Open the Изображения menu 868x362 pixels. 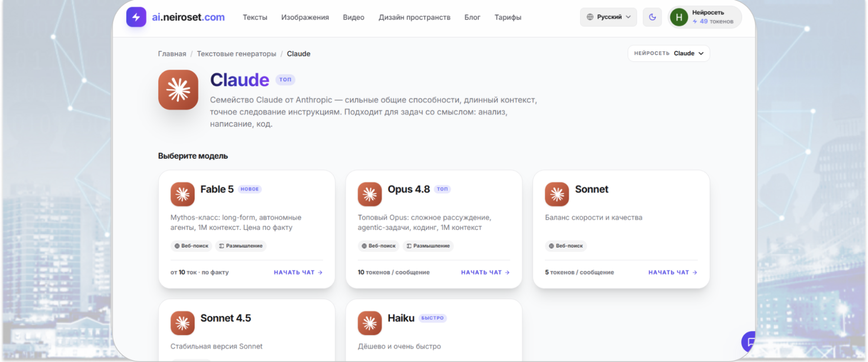tap(305, 17)
